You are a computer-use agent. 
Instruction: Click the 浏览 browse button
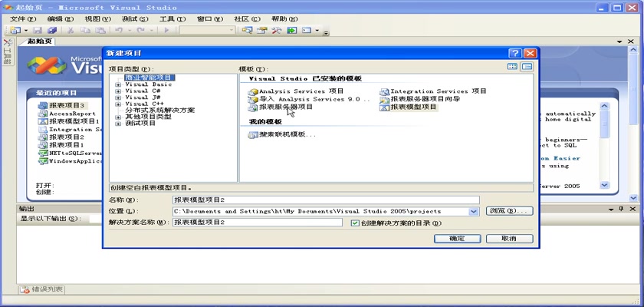(x=509, y=211)
